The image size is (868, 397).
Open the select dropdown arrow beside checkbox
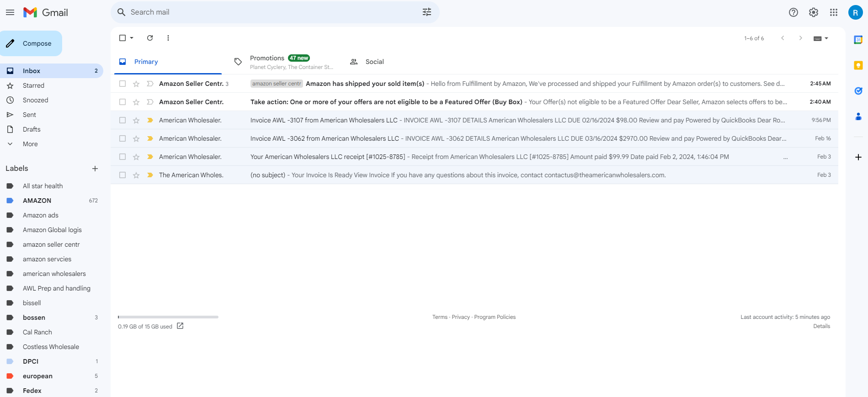[132, 38]
